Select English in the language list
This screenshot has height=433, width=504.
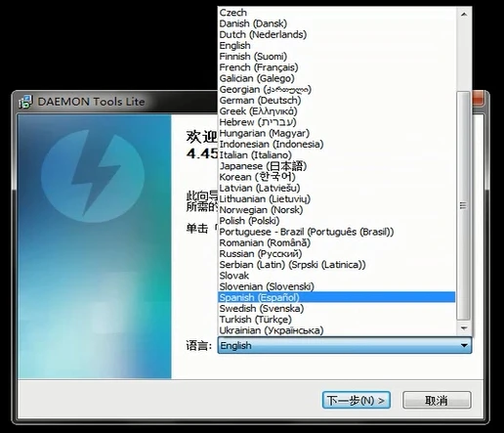click(336, 45)
